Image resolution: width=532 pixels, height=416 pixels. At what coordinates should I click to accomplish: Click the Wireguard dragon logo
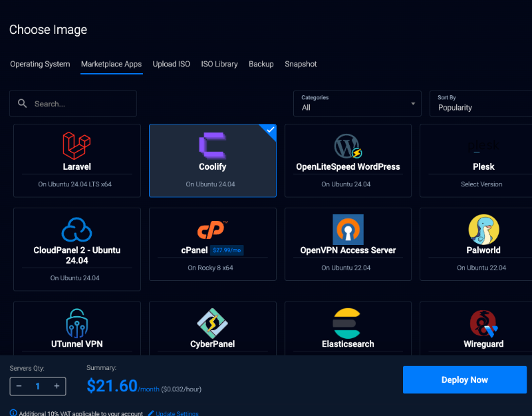point(483,323)
